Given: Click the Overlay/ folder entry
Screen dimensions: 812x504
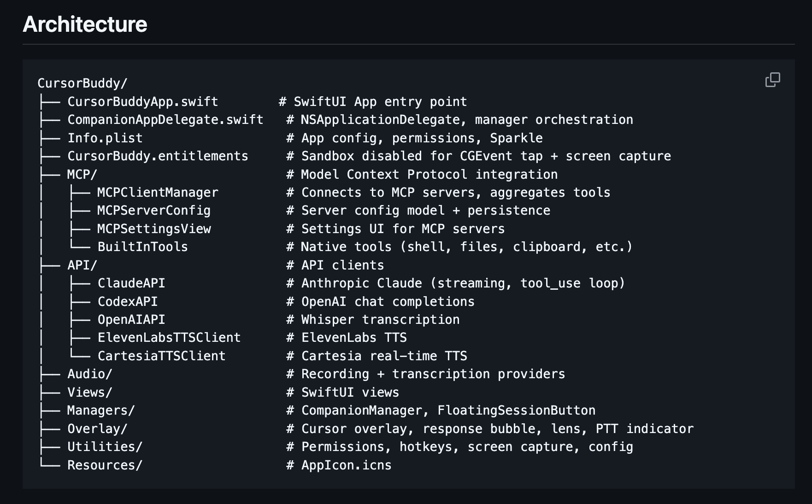Looking at the screenshot, I should [97, 429].
